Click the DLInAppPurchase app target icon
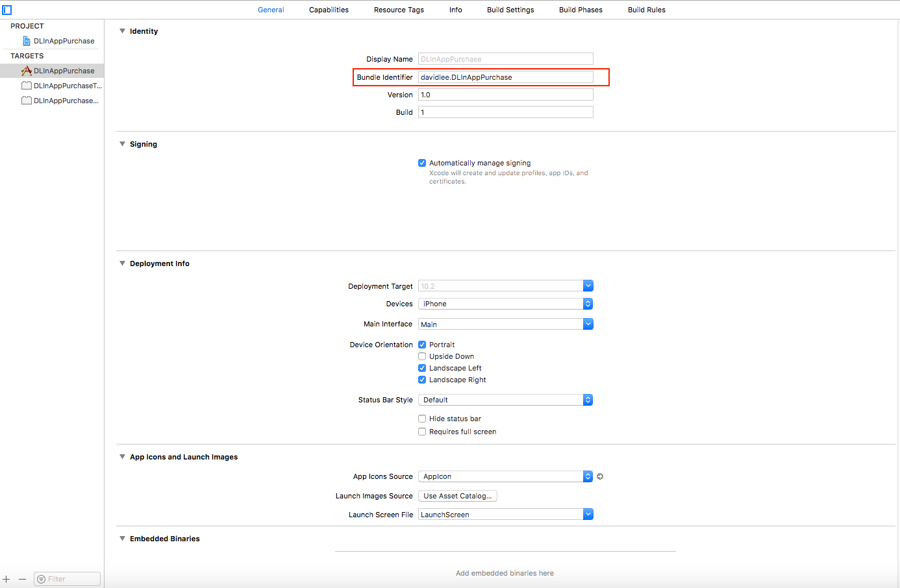The image size is (900, 588). click(27, 71)
